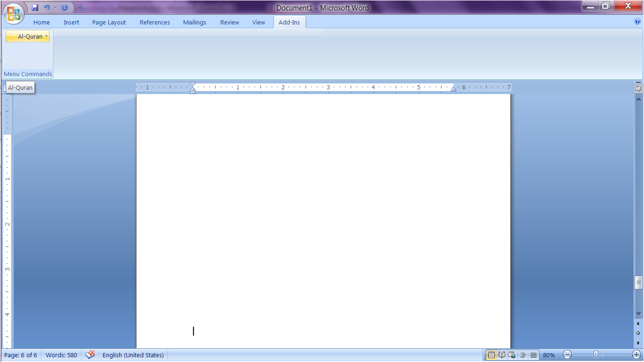The height and width of the screenshot is (362, 644).
Task: Switch to Full Screen Reading view icon
Action: tap(502, 355)
